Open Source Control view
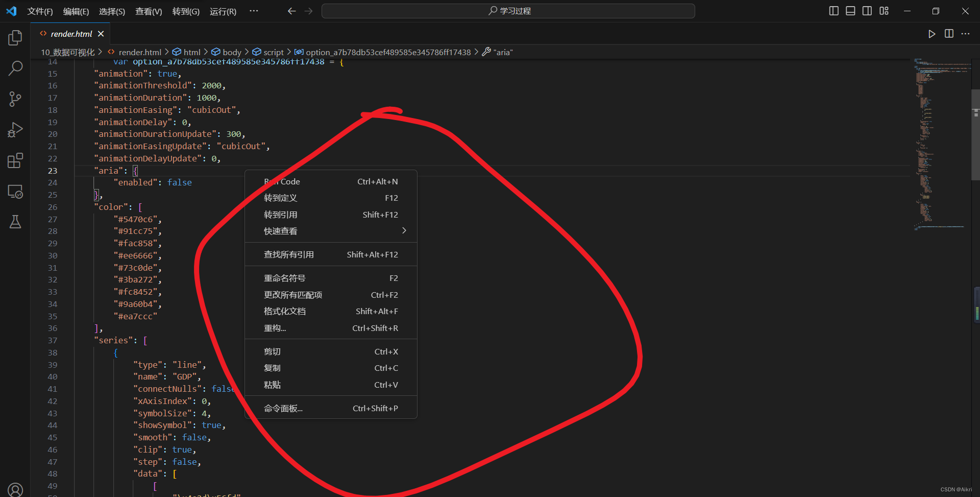Viewport: 980px width, 497px height. pyautogui.click(x=15, y=99)
